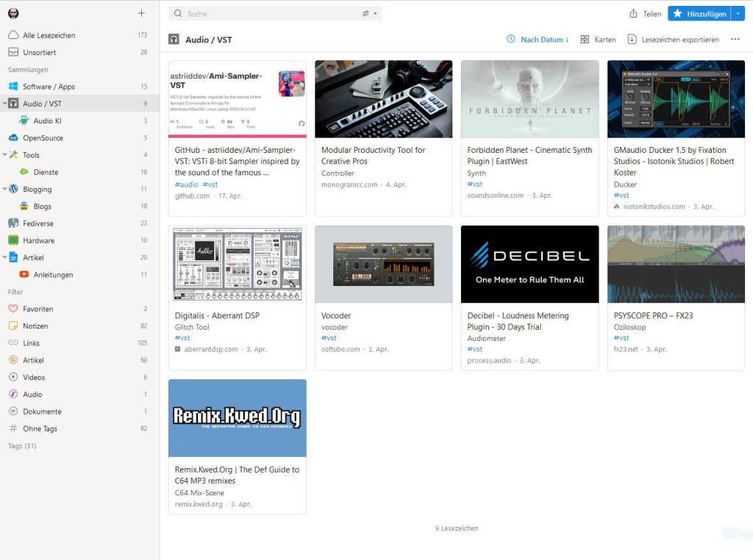Click the #vst tag on Decibel card
This screenshot has height=560, width=753.
point(475,349)
